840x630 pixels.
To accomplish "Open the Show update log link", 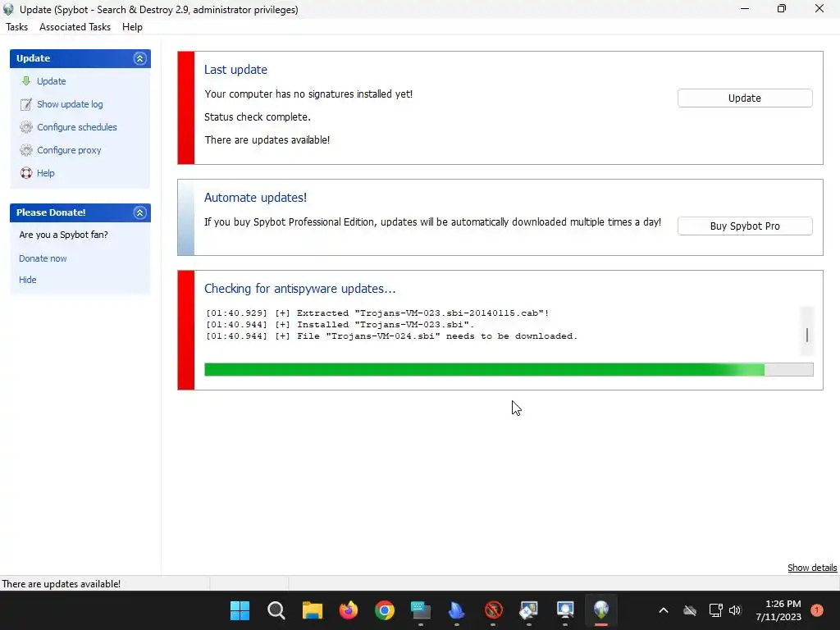I will pos(70,104).
